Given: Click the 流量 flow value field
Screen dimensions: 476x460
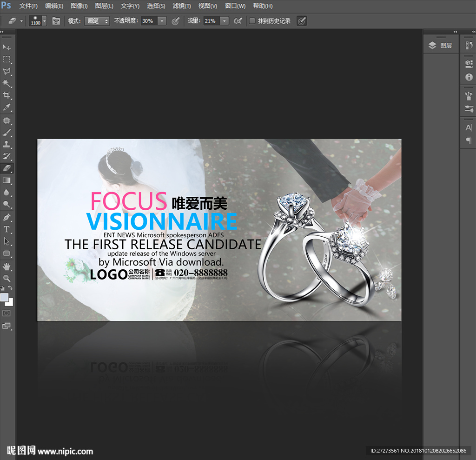Looking at the screenshot, I should (211, 21).
